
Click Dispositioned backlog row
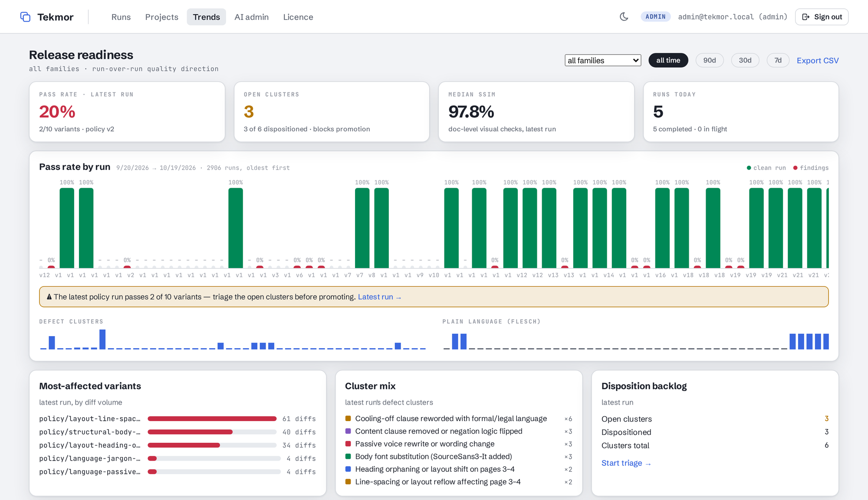(x=715, y=432)
